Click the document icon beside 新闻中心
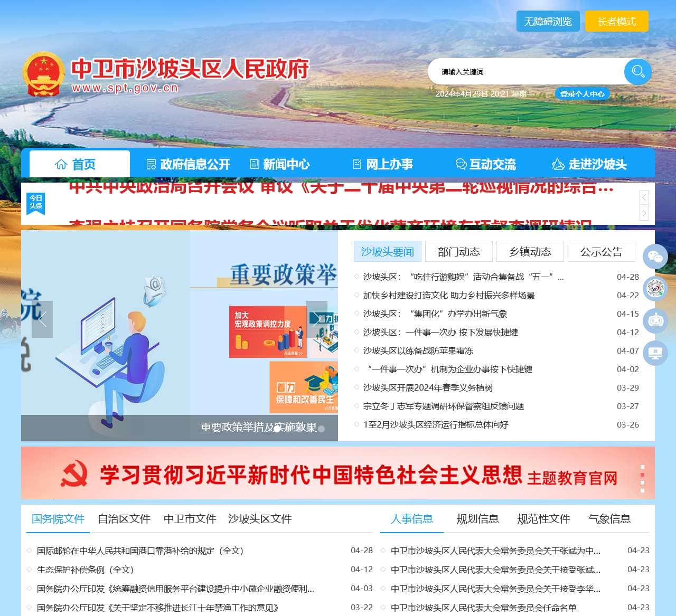Image resolution: width=676 pixels, height=616 pixels. click(254, 164)
